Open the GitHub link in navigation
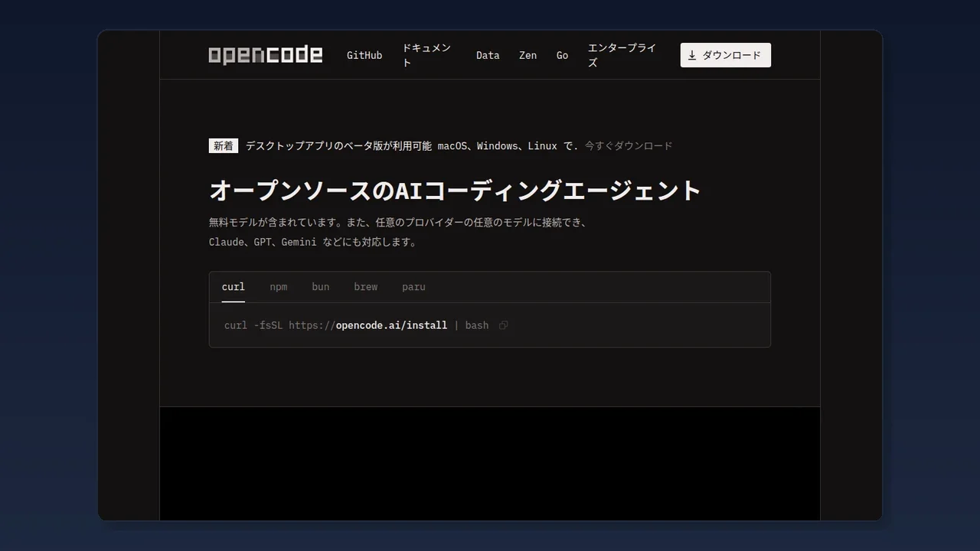This screenshot has height=551, width=980. (364, 55)
